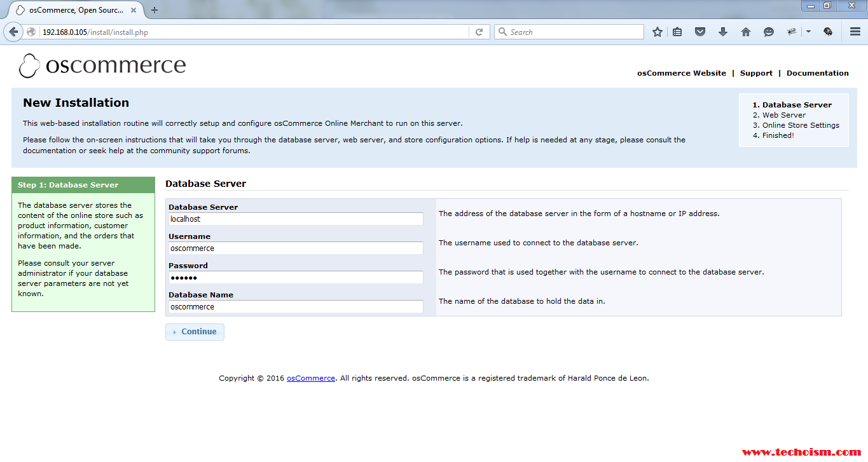This screenshot has width=868, height=462.
Task: Click the Continue button
Action: (x=195, y=332)
